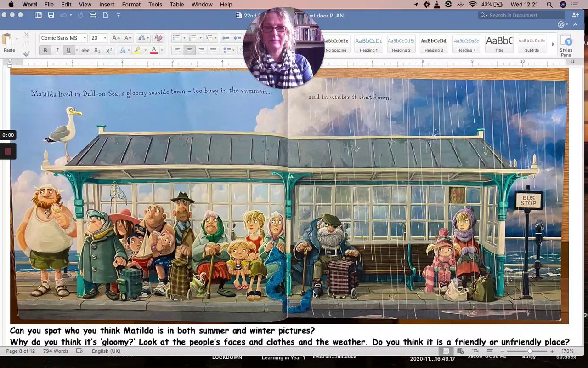Open the File menu

[49, 5]
